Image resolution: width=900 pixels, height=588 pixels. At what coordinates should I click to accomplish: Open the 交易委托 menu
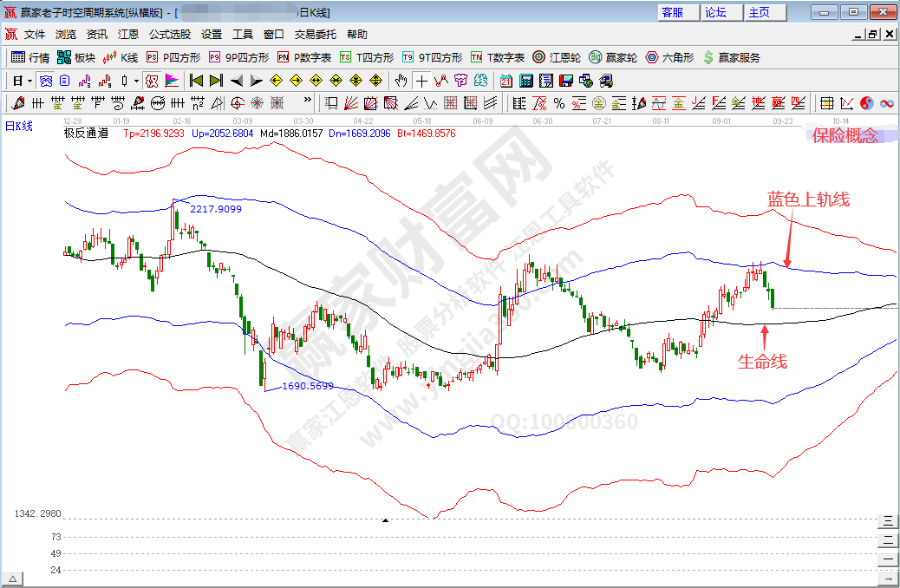coord(316,35)
